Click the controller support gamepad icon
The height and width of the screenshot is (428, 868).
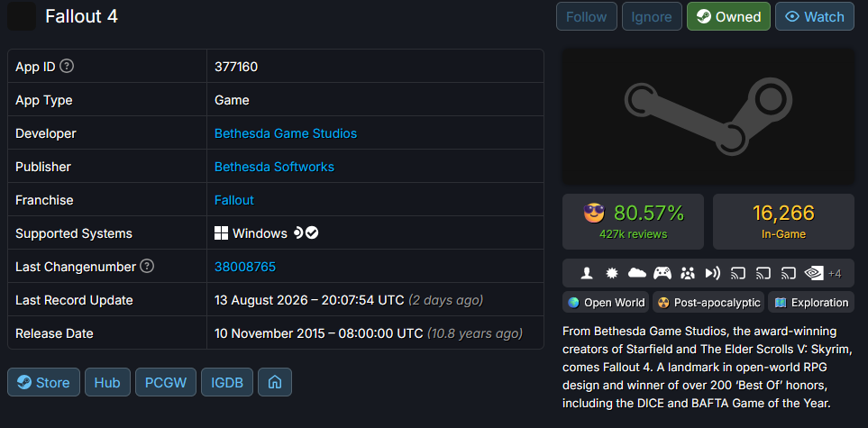[662, 273]
